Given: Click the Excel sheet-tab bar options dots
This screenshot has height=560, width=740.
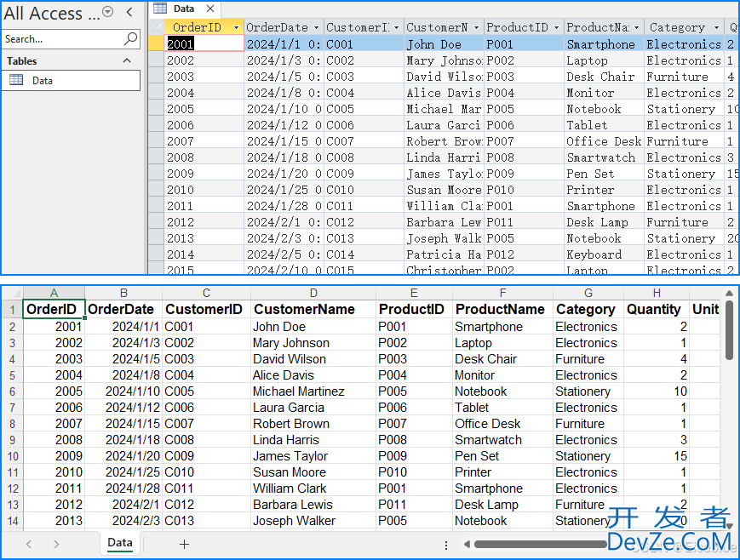Looking at the screenshot, I should (x=446, y=546).
